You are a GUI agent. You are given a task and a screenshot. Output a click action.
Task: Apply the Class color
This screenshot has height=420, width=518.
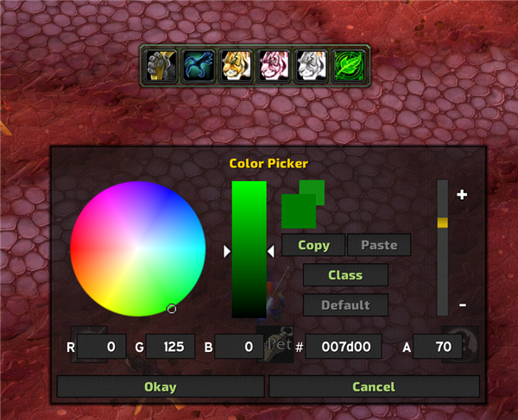345,275
